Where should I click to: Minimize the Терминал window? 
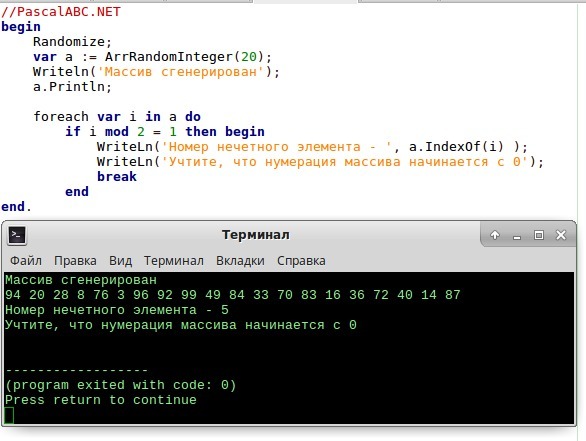pyautogui.click(x=517, y=236)
